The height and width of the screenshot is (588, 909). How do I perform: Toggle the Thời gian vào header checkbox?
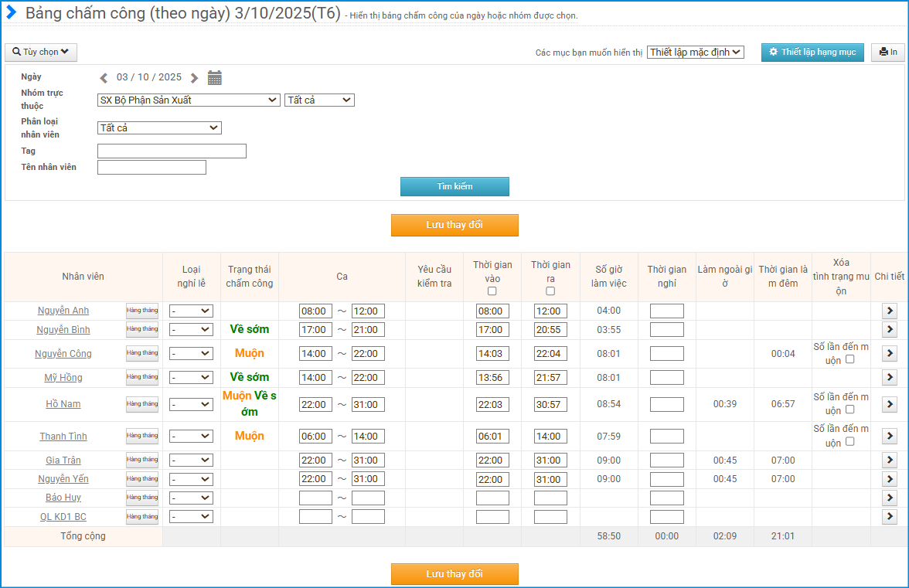[492, 291]
